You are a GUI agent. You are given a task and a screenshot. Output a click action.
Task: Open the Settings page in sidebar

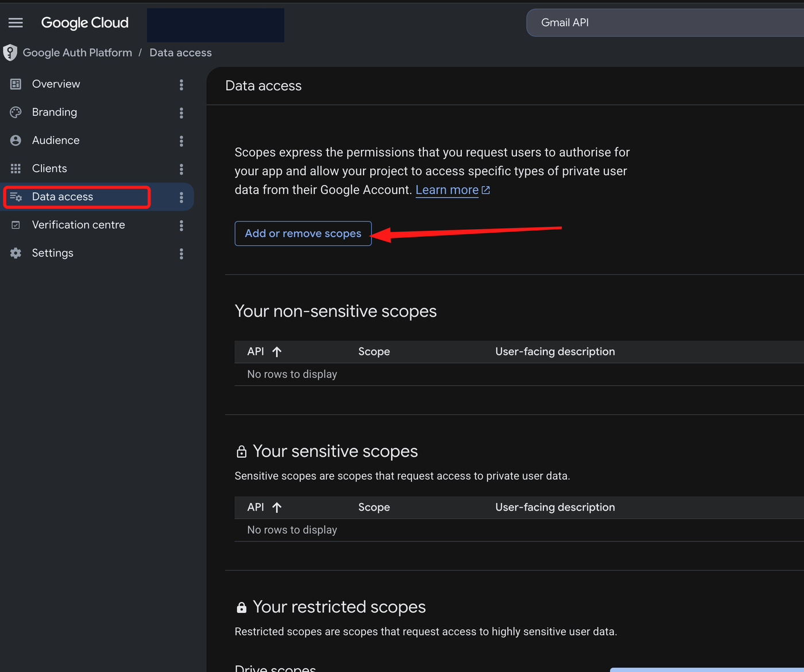click(x=53, y=253)
